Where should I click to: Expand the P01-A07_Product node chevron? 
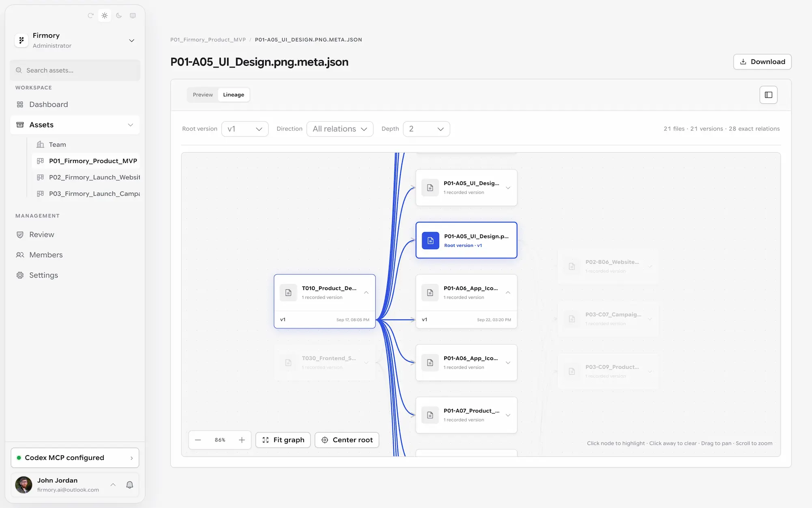508,415
